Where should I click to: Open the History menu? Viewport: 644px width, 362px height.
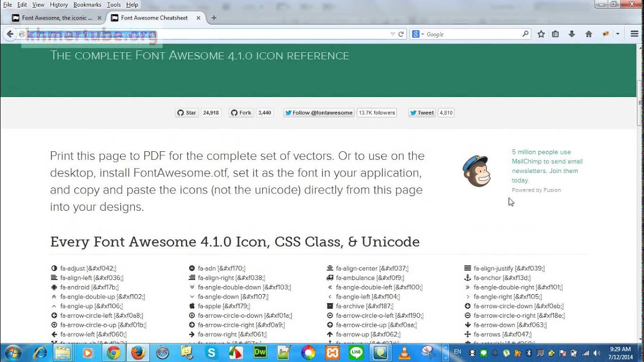[59, 5]
